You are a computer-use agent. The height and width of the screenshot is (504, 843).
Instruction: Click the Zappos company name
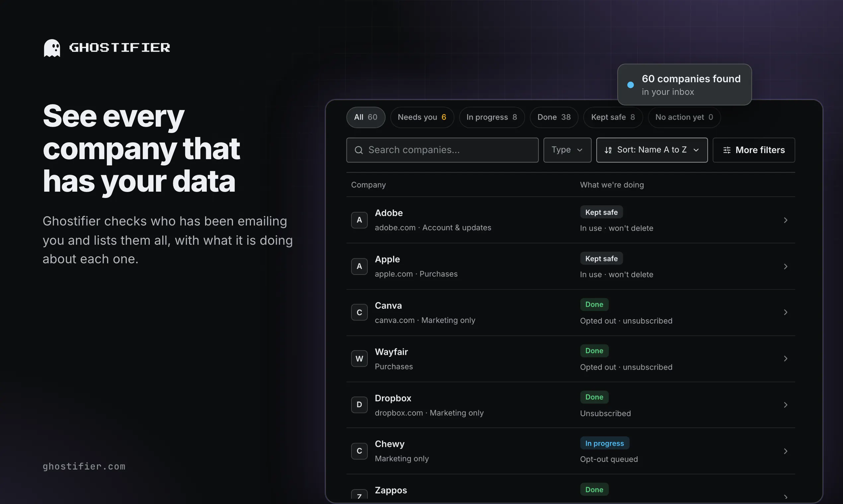click(x=391, y=490)
